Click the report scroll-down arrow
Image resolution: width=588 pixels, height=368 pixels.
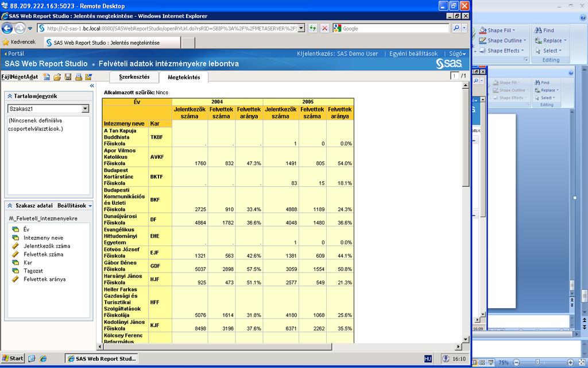465,339
